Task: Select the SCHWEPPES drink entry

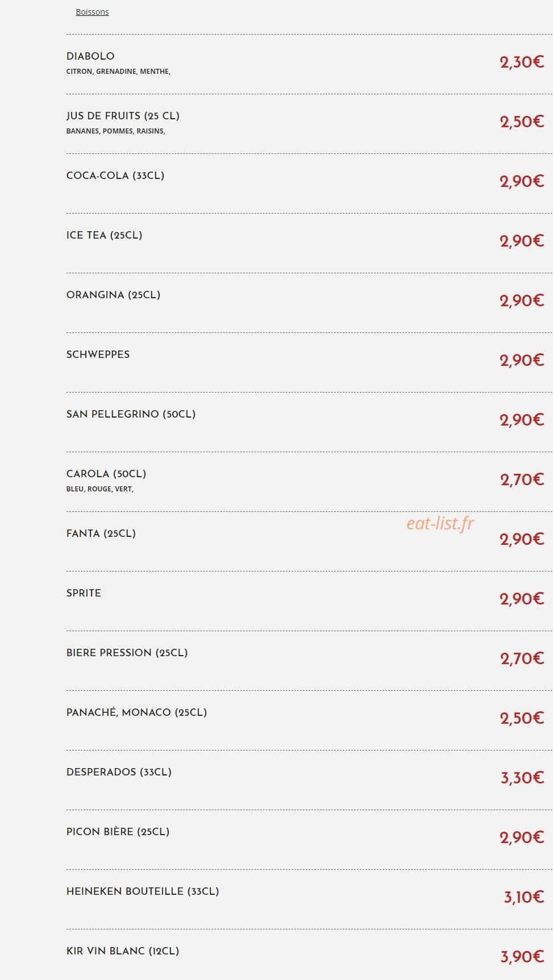Action: (x=98, y=355)
